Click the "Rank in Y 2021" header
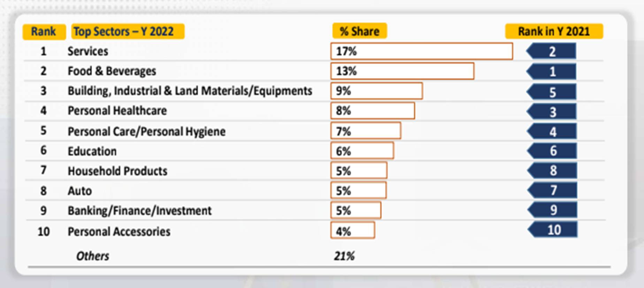Screen dimensions: 644x288 click(x=554, y=31)
